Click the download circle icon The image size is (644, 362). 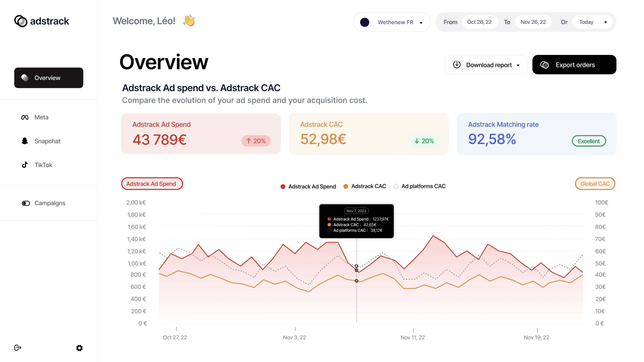(457, 65)
